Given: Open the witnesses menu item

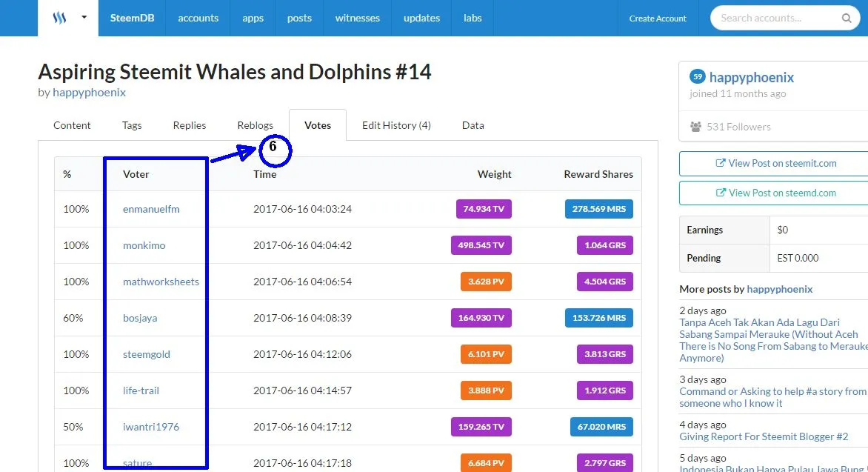Looking at the screenshot, I should pyautogui.click(x=358, y=18).
